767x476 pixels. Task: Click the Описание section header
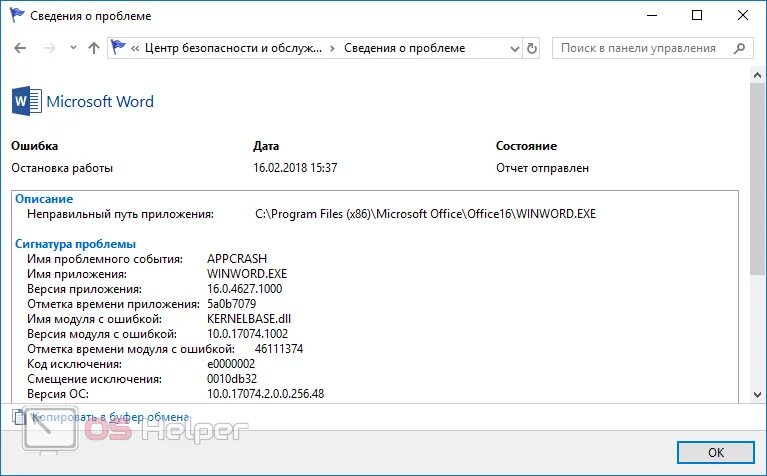[x=44, y=199]
